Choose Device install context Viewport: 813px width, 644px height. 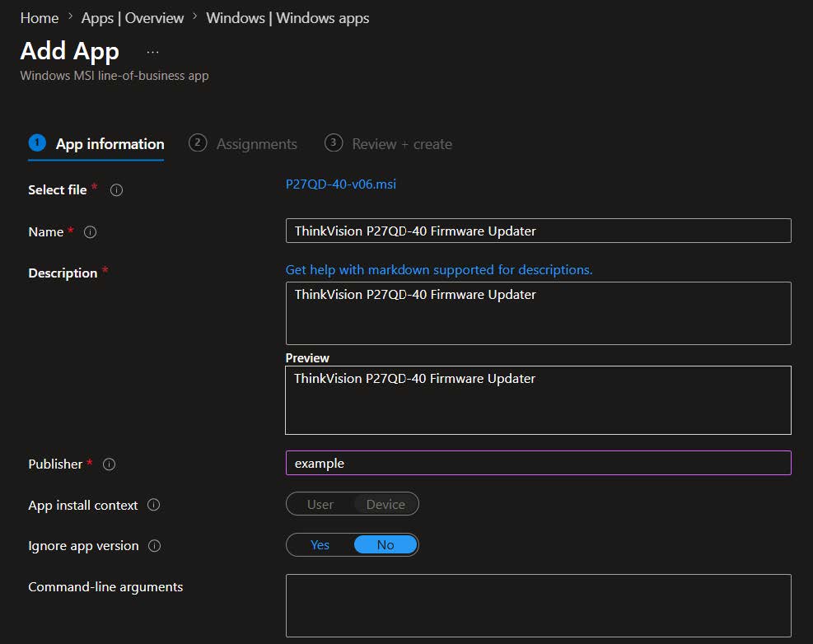click(x=385, y=504)
